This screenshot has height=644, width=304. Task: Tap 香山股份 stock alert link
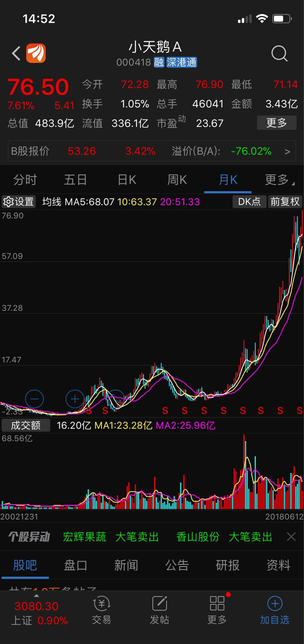(198, 537)
